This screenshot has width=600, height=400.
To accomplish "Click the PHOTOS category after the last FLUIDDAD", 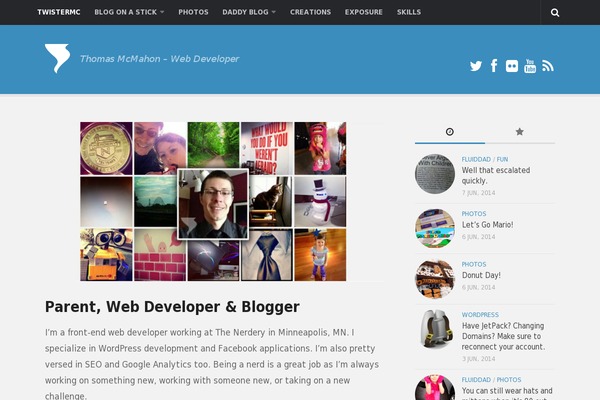I will pyautogui.click(x=509, y=380).
